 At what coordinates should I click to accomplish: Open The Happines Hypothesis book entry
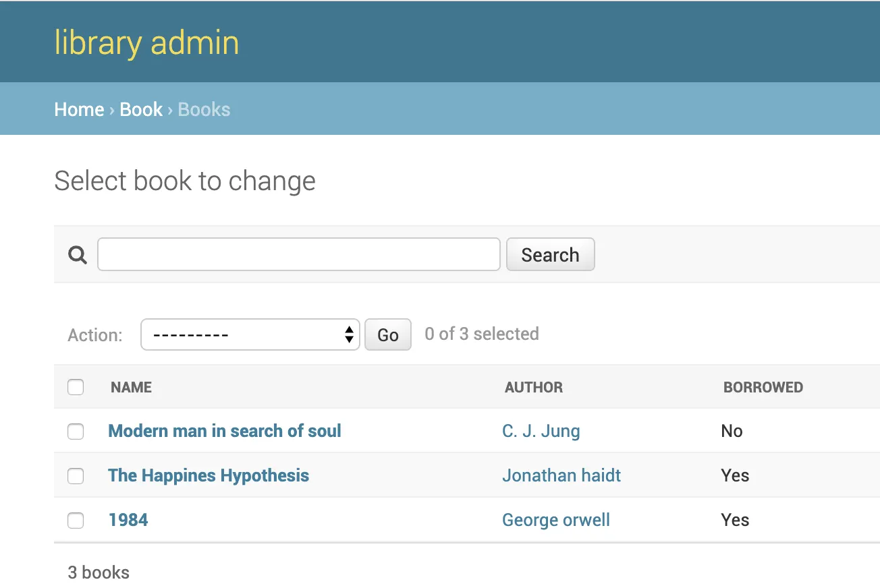point(209,475)
